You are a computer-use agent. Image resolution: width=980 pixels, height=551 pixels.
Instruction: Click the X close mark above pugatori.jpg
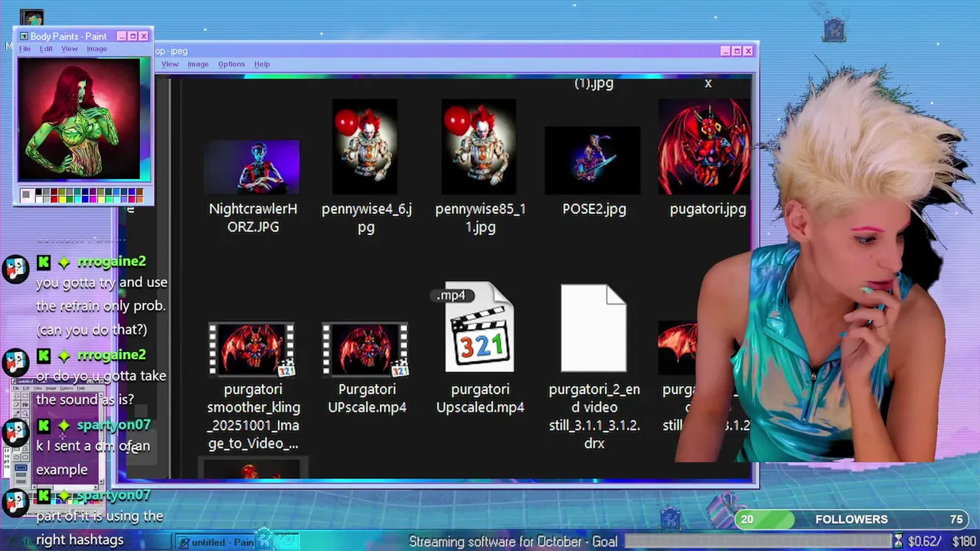pos(708,83)
